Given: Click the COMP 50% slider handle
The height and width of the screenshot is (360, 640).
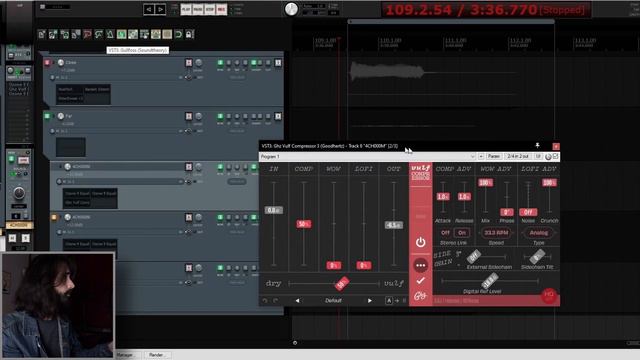Looking at the screenshot, I should pyautogui.click(x=304, y=224).
